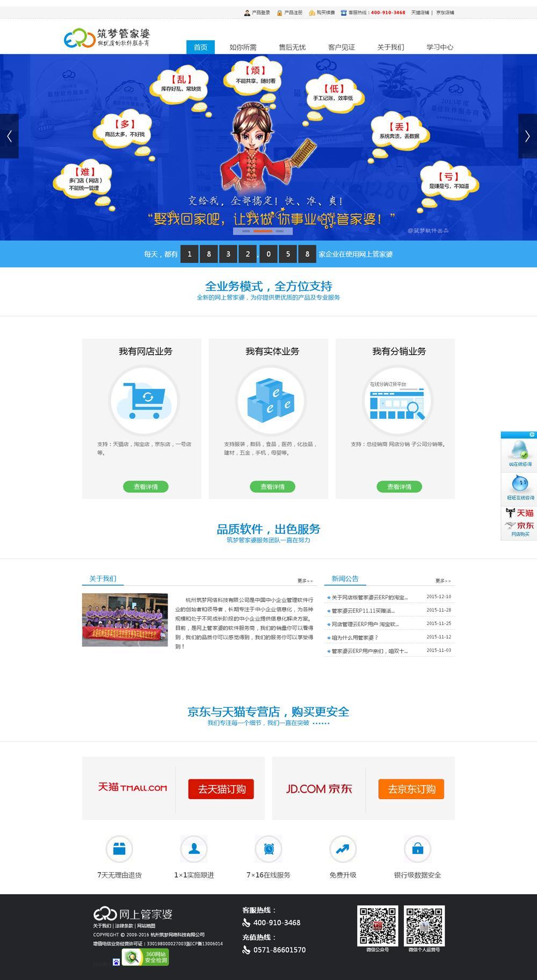537x980 pixels.
Task: Click the 客服热线 telephone icon
Action: 344,13
